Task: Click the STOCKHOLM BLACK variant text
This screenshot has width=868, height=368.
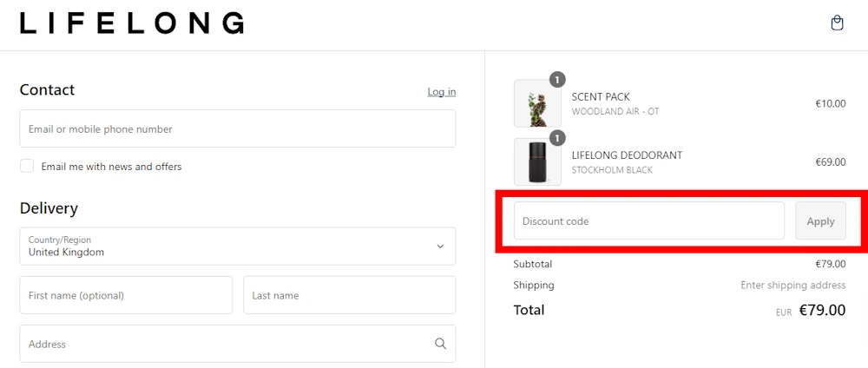Action: coord(612,170)
